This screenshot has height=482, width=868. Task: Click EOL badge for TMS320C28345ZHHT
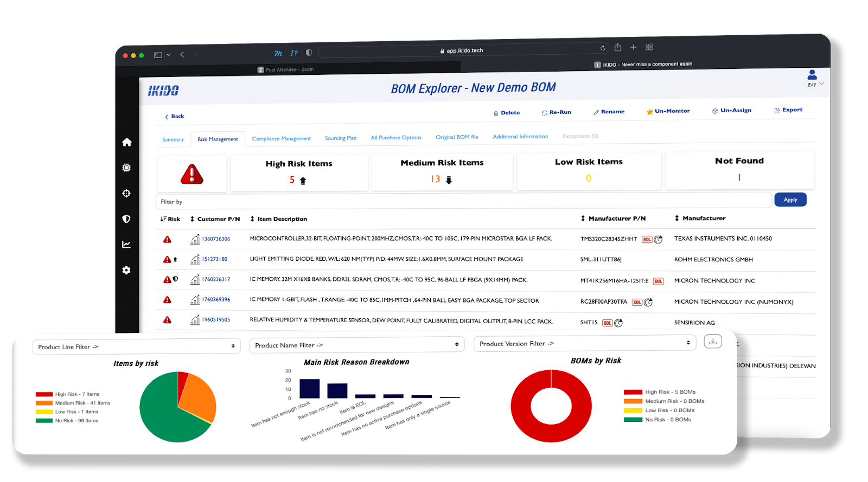[x=647, y=239]
